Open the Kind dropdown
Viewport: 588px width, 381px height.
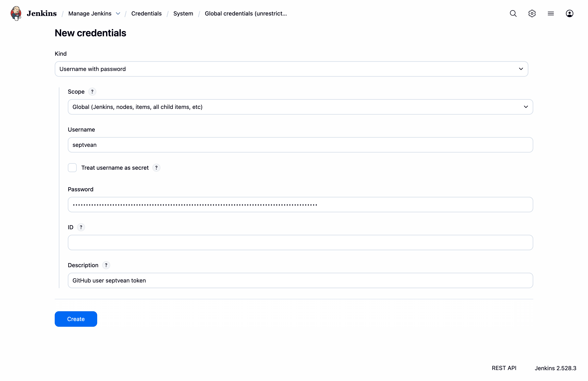(291, 69)
